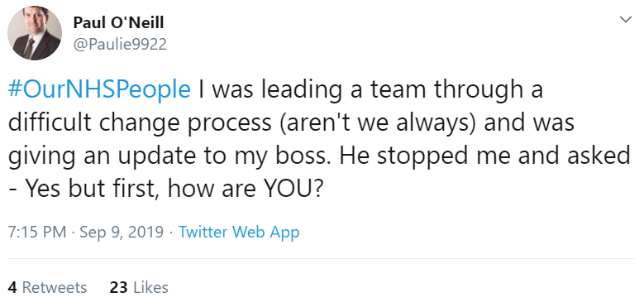Click the word Likes label
The image size is (644, 307).
pos(150,287)
